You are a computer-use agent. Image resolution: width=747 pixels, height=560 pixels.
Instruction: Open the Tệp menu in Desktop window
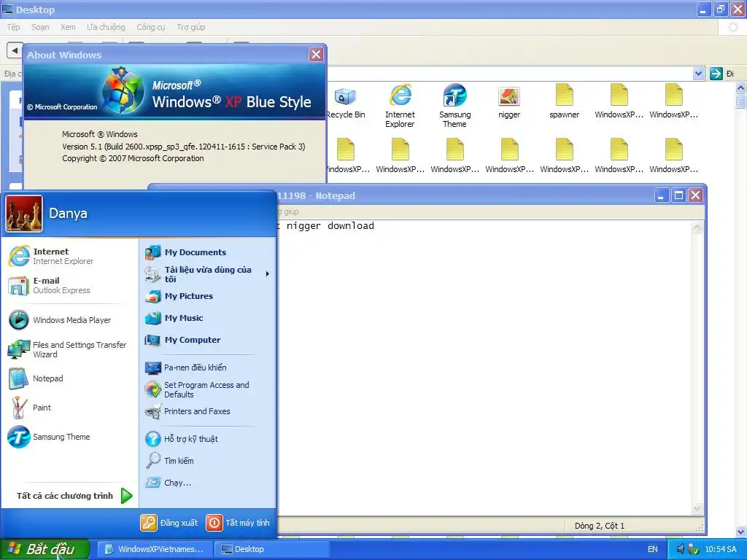point(13,27)
